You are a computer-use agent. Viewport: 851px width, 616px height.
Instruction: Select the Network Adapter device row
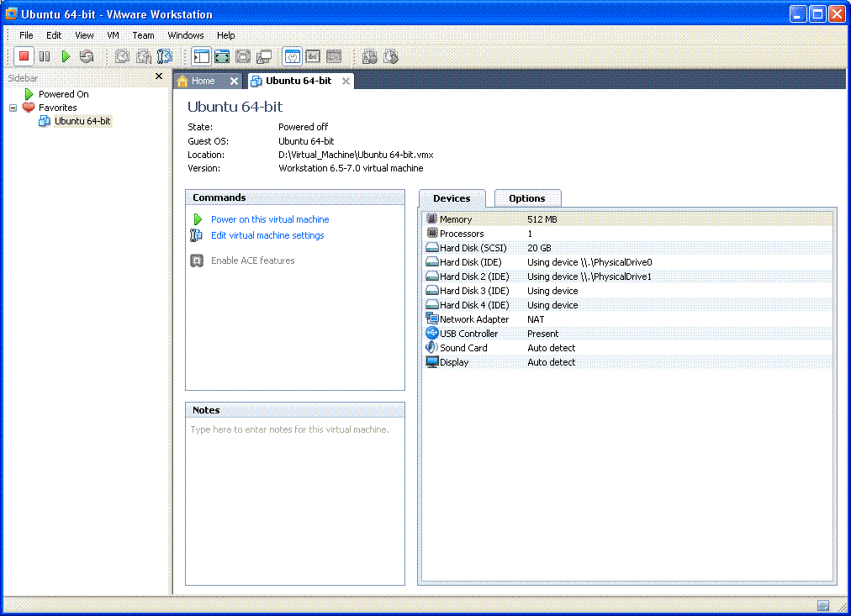pos(628,319)
